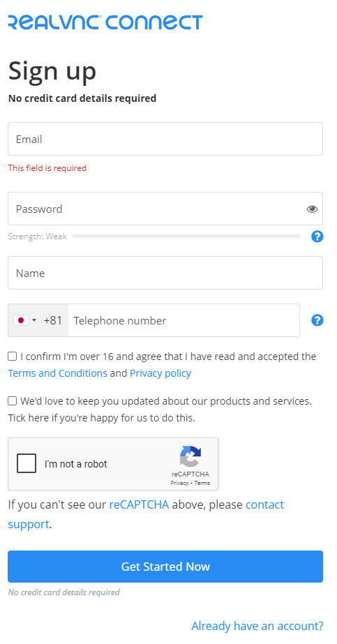This screenshot has width=337, height=644.
Task: Open password strength help question icon
Action: (317, 237)
